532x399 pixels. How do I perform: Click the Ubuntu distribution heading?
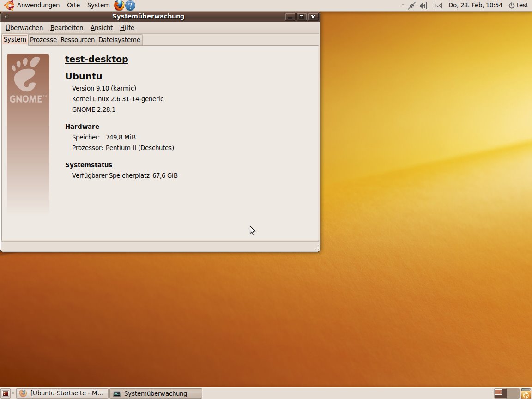(x=84, y=76)
